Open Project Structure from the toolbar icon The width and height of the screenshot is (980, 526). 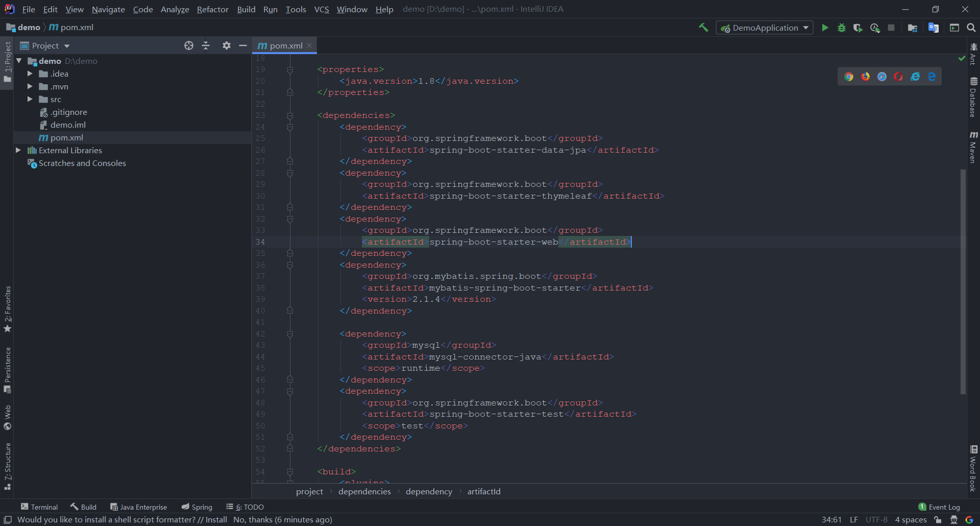[x=913, y=28]
